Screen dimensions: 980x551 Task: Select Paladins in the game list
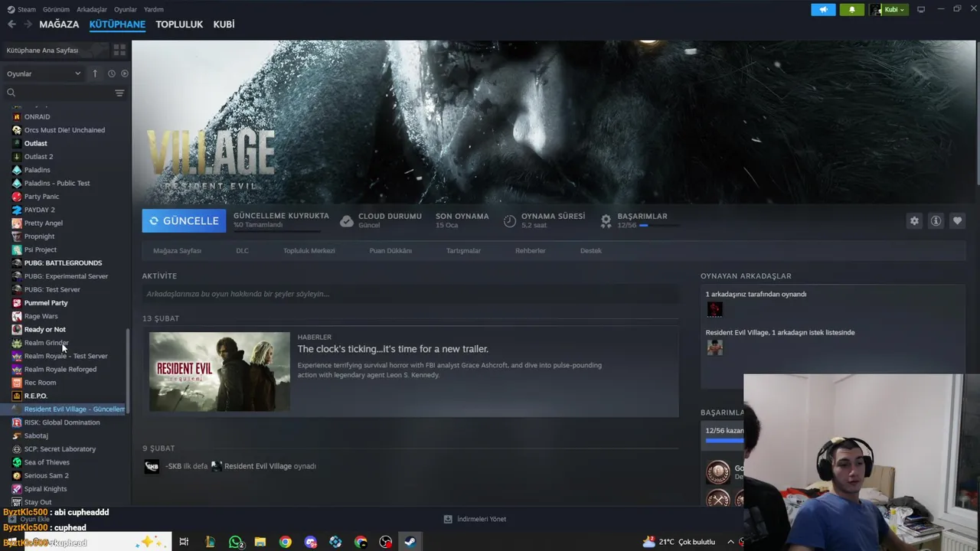[37, 170]
